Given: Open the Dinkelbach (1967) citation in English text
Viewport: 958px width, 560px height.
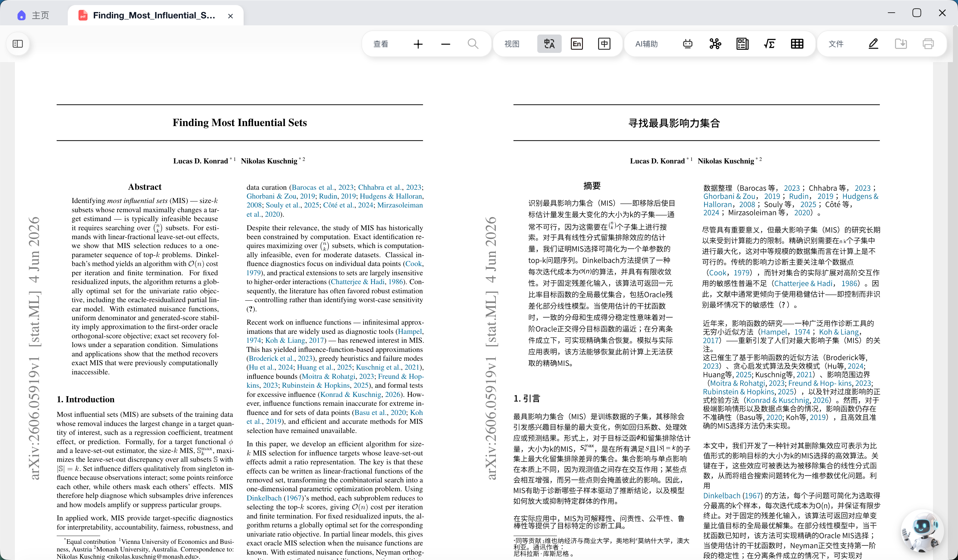Looking at the screenshot, I should coord(274,498).
